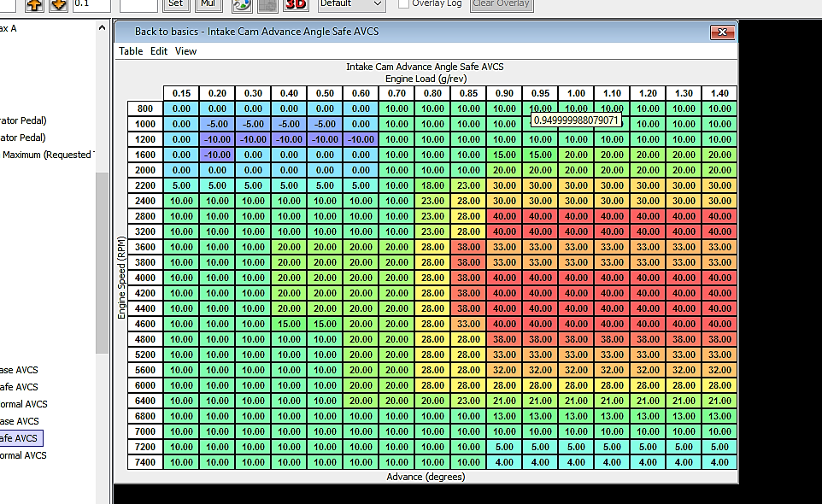
Task: Open the View menu
Action: click(x=185, y=51)
